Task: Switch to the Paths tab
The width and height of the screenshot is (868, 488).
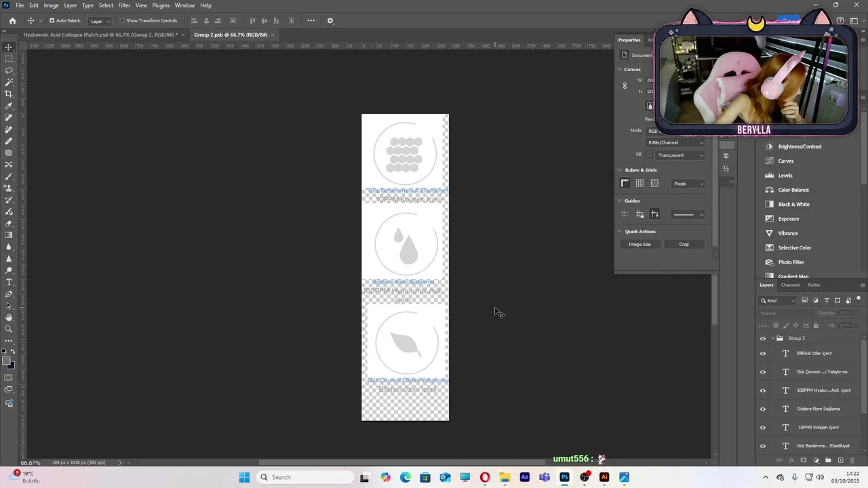Action: tap(814, 285)
